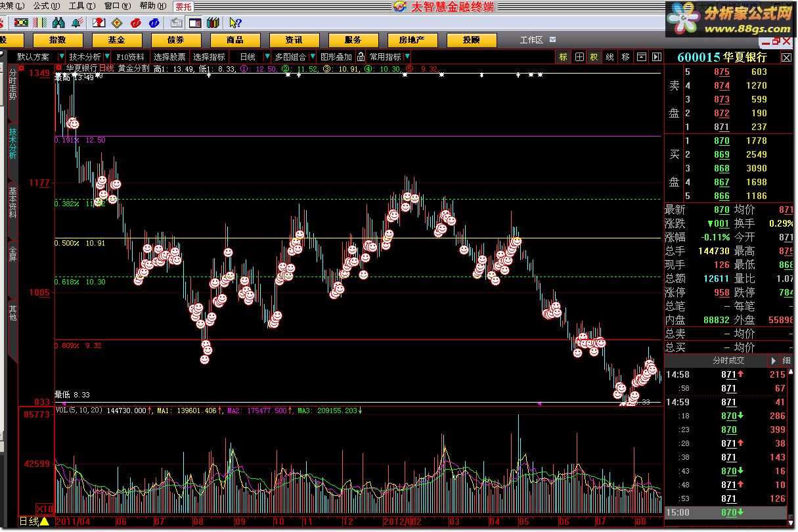Click the red gear icon above price axis
The width and height of the screenshot is (798, 532).
point(22,67)
